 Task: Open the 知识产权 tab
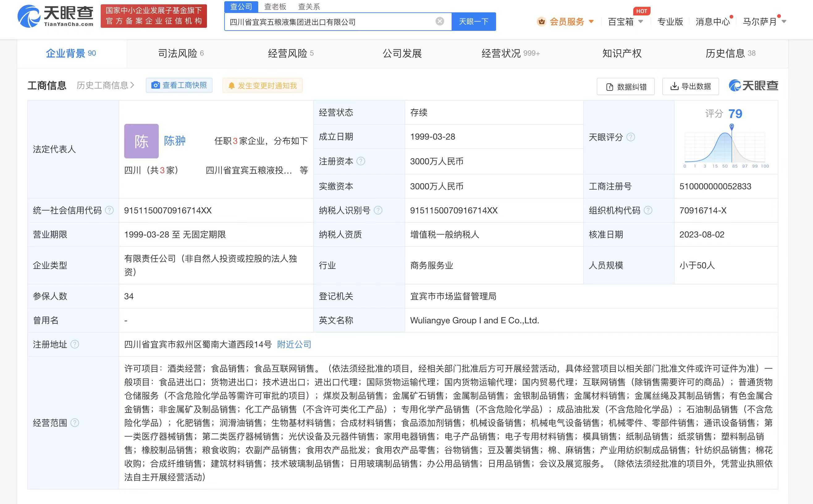622,53
